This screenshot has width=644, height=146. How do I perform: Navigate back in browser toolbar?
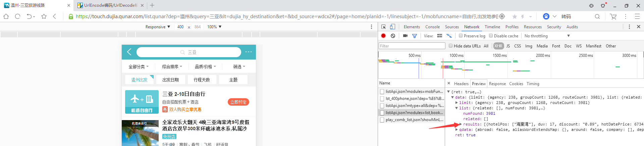(x=55, y=16)
